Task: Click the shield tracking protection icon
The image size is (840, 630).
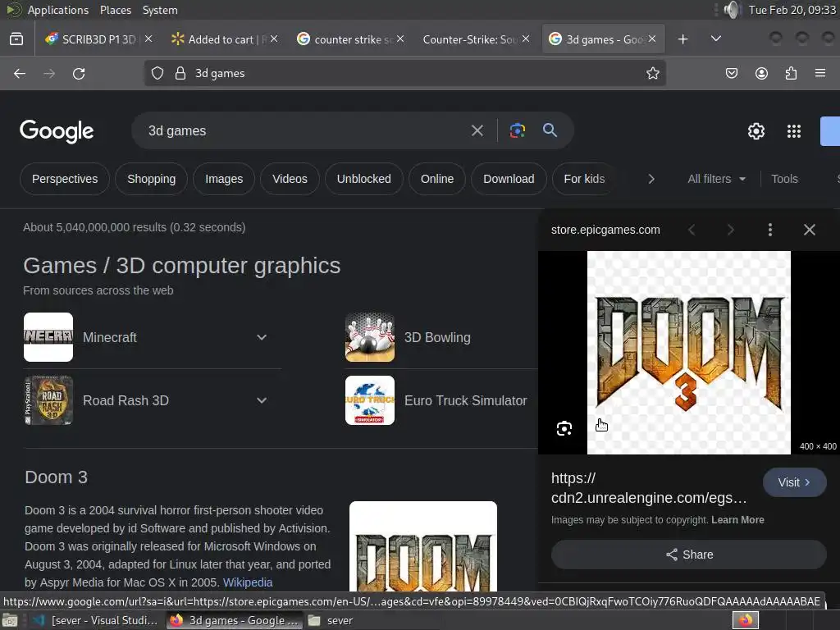Action: [157, 73]
